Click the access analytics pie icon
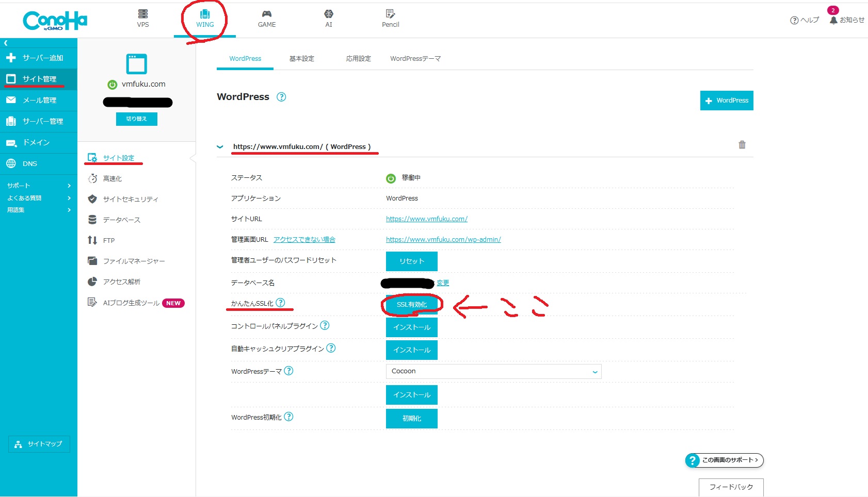 point(92,281)
